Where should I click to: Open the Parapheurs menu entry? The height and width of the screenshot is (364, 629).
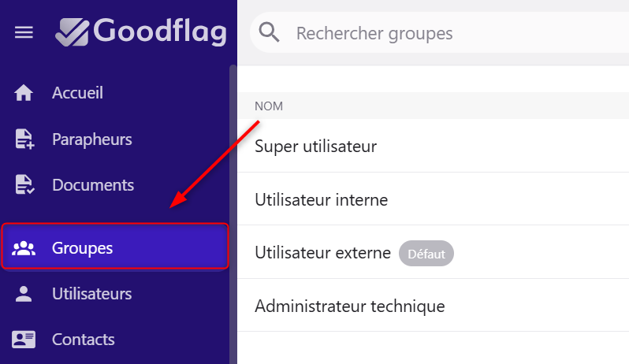[x=92, y=139]
